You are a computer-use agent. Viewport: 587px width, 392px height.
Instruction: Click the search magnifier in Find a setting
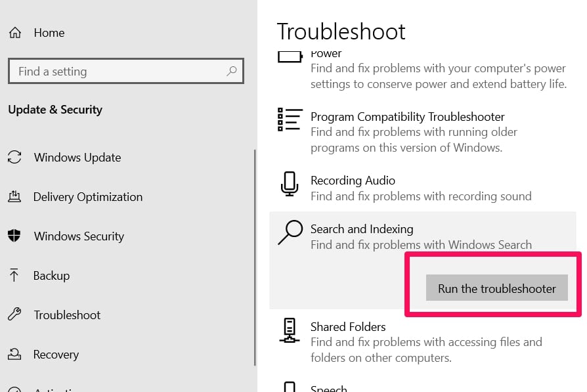[231, 71]
